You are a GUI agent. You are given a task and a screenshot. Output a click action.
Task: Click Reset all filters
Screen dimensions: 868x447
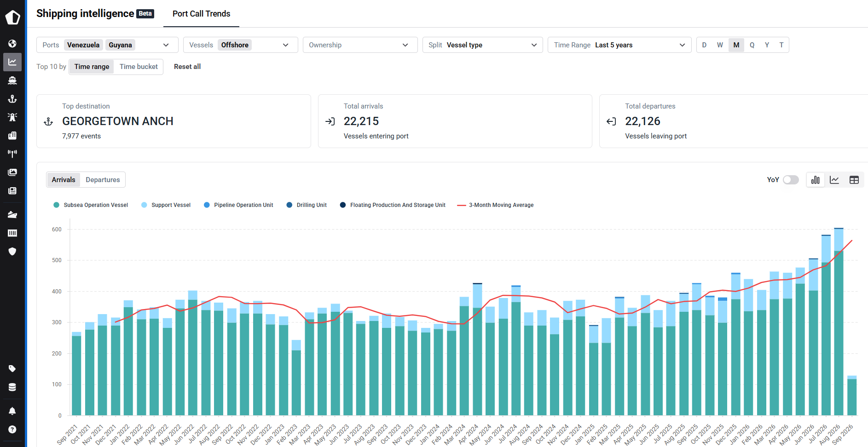coord(187,67)
